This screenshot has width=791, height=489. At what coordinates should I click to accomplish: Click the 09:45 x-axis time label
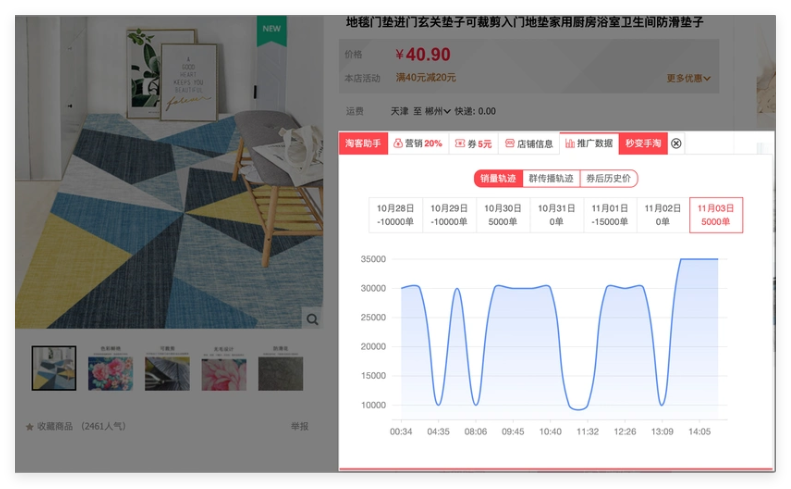(513, 432)
